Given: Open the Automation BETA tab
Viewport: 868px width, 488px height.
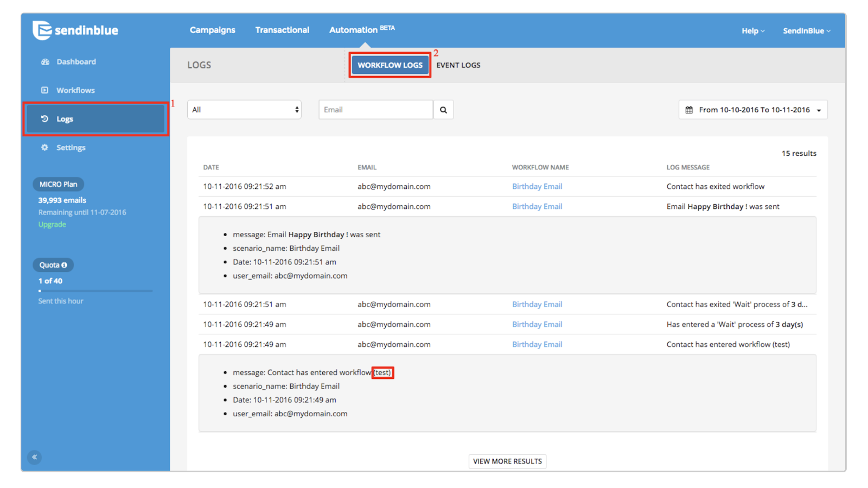Looking at the screenshot, I should [x=362, y=30].
